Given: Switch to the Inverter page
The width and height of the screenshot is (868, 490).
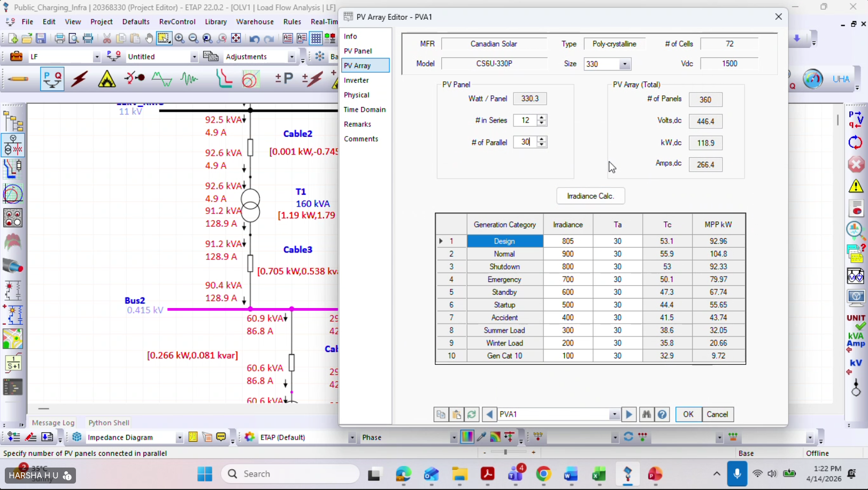Looking at the screenshot, I should 356,80.
